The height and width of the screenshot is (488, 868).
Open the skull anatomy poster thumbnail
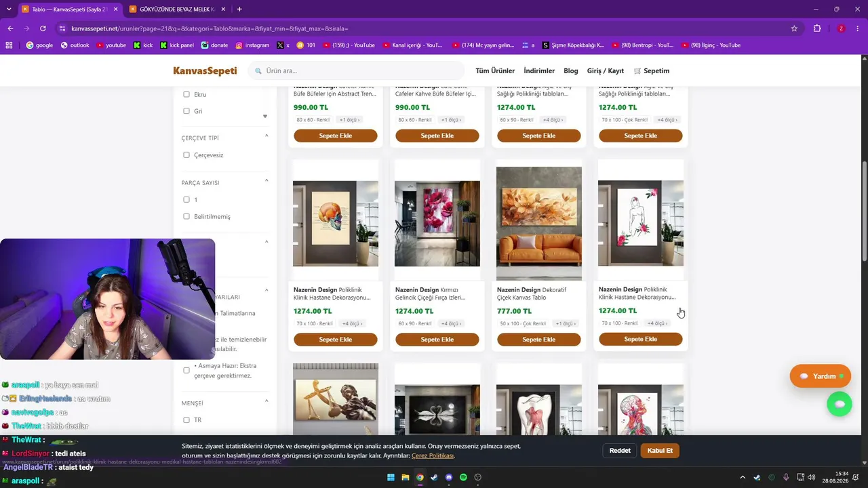[x=336, y=223]
